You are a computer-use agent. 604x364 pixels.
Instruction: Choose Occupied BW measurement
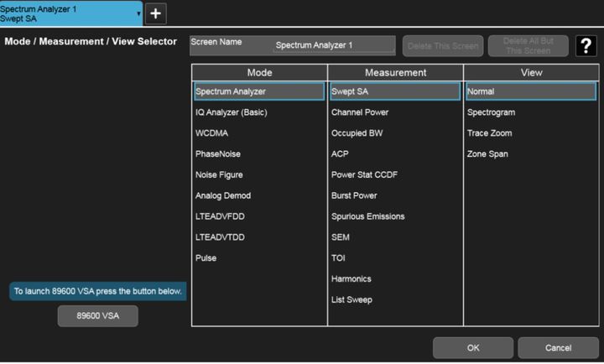click(357, 133)
